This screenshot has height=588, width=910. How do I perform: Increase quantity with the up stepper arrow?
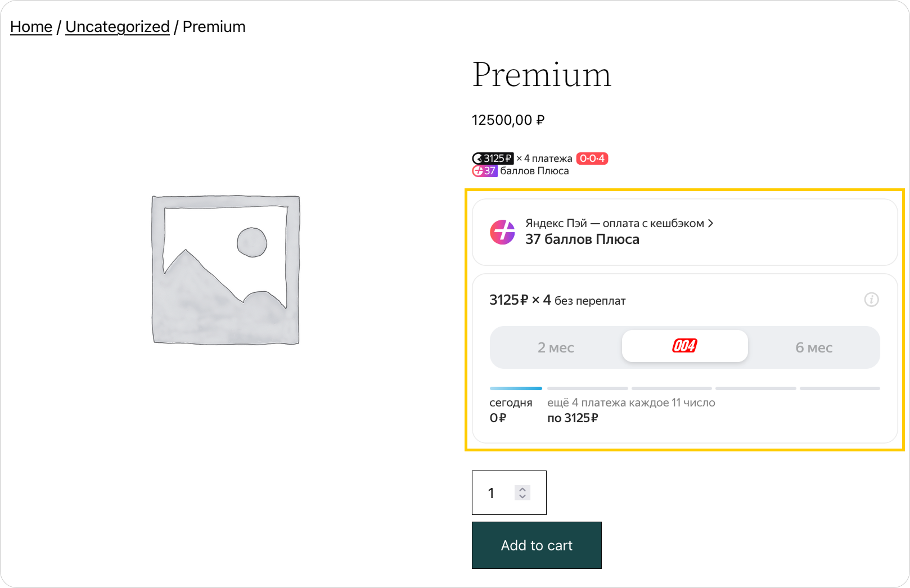click(522, 489)
